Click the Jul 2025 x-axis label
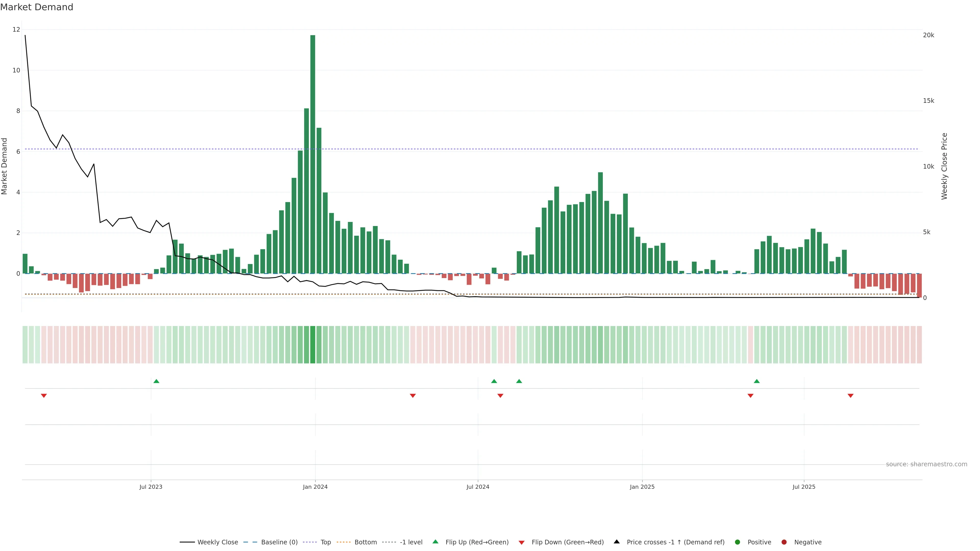Image resolution: width=980 pixels, height=551 pixels. click(804, 487)
